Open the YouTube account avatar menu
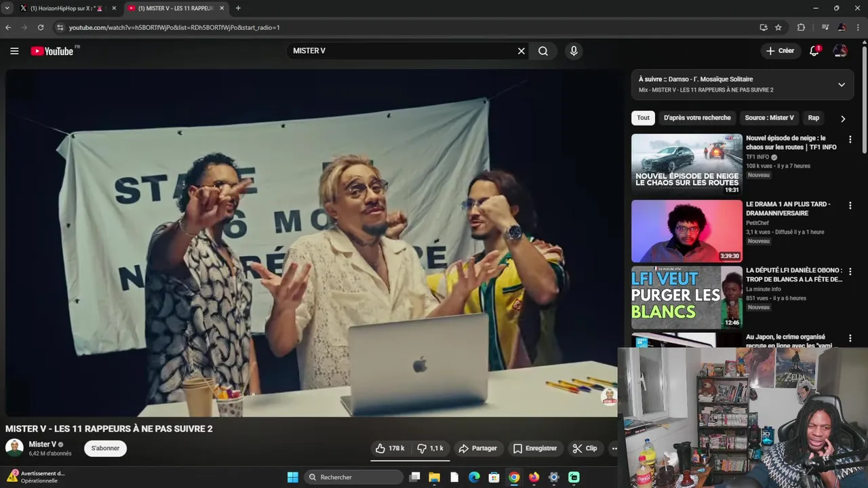The image size is (868, 488). click(x=840, y=51)
